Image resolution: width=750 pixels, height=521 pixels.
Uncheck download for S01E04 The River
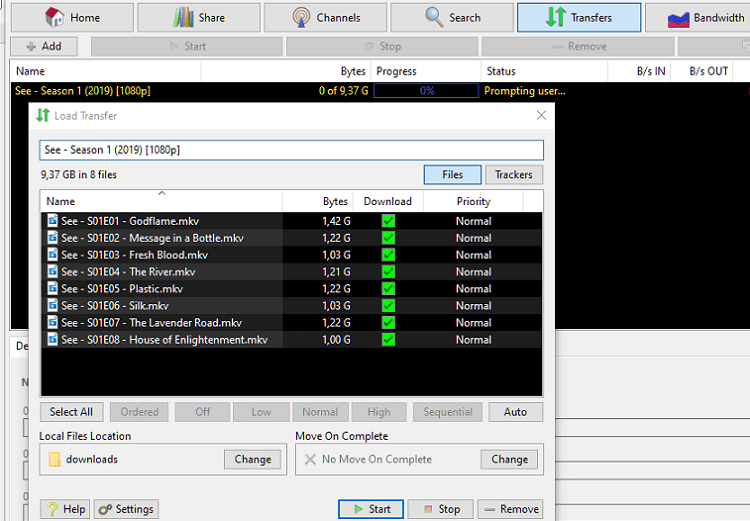pos(388,272)
